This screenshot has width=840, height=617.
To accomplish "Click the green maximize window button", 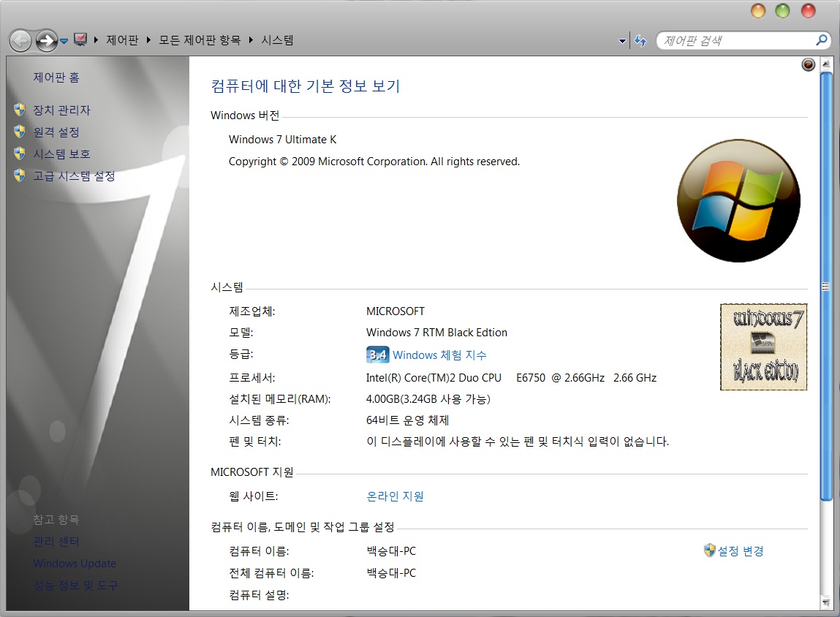I will (783, 11).
